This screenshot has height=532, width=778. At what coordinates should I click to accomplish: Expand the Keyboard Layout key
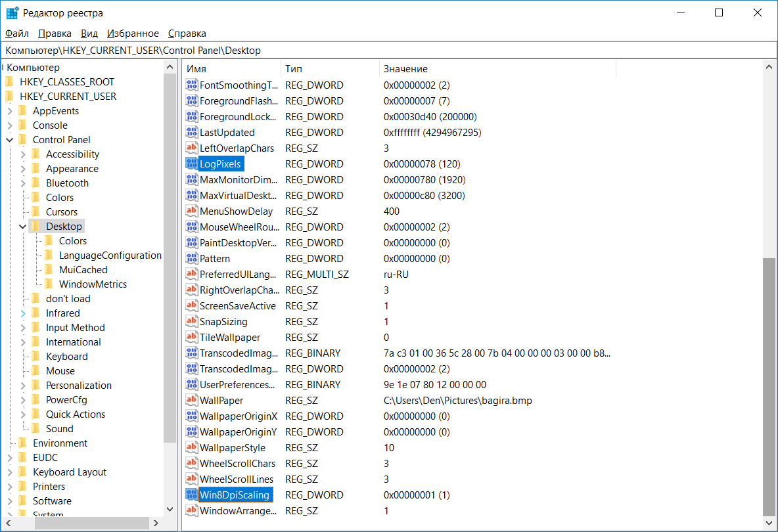(x=9, y=472)
